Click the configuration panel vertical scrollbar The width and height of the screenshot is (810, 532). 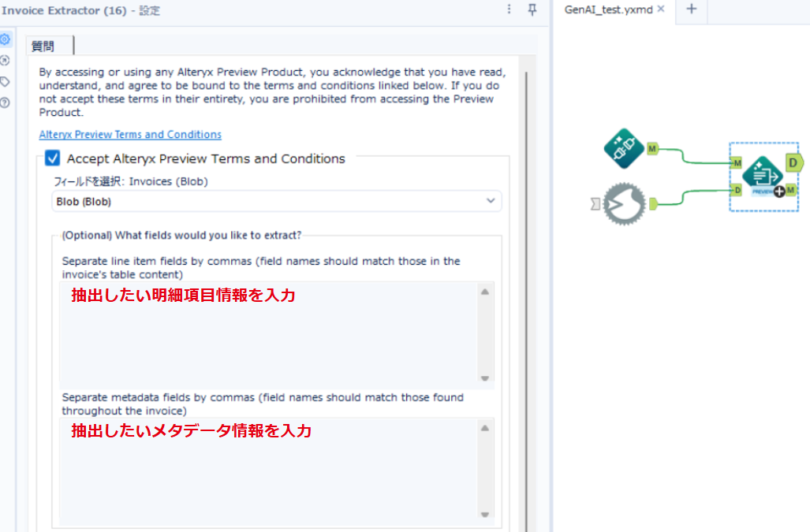[x=526, y=302]
